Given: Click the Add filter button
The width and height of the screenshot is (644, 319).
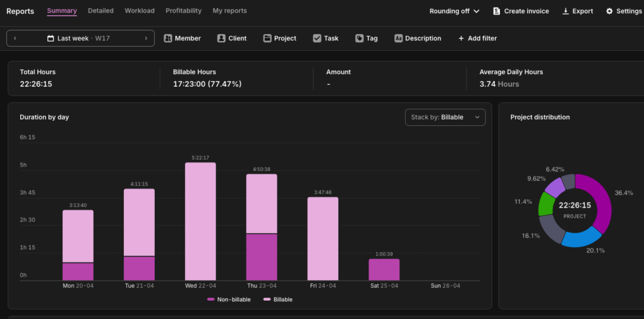Looking at the screenshot, I should pyautogui.click(x=477, y=38).
